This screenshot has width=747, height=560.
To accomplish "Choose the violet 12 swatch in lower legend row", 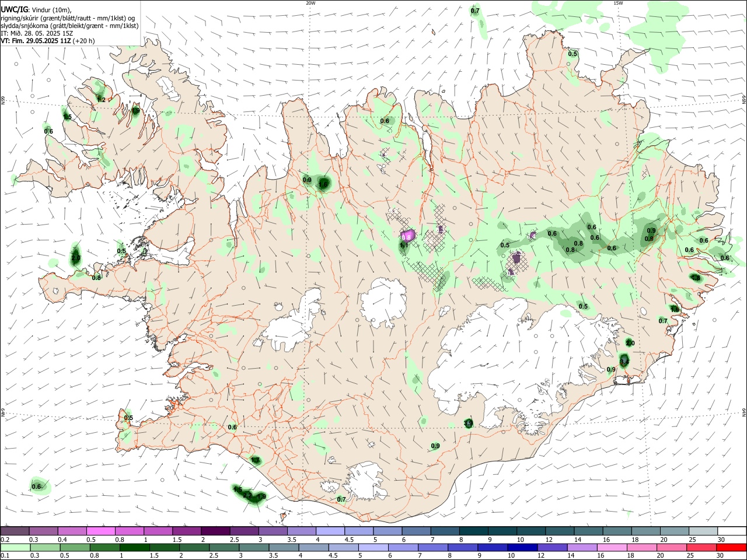I will pyautogui.click(x=552, y=548).
